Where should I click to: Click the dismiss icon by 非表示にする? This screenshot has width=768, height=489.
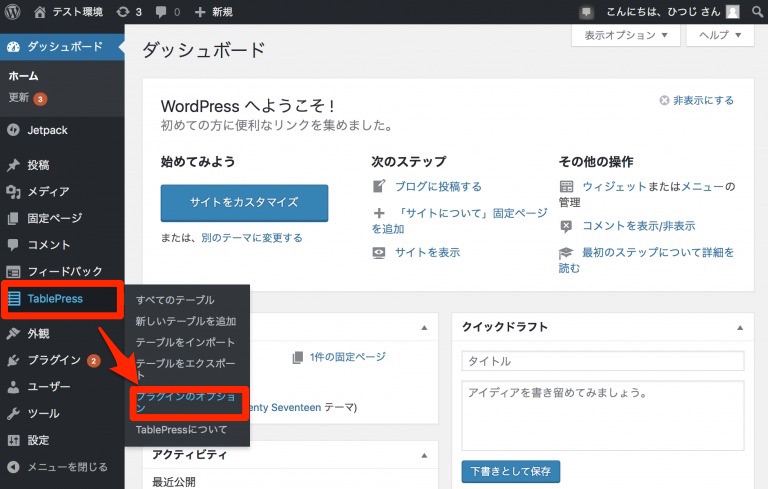[x=664, y=100]
